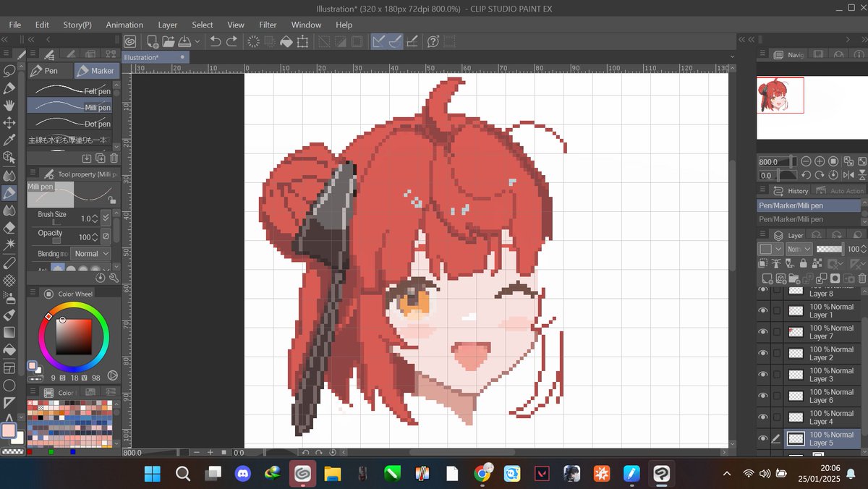868x489 pixels.
Task: Click earlier Pen/Marker/Milli pen history entry
Action: coord(809,219)
